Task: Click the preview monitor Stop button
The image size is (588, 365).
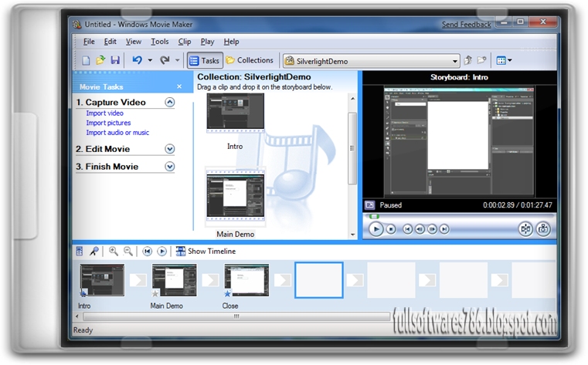Action: (391, 229)
